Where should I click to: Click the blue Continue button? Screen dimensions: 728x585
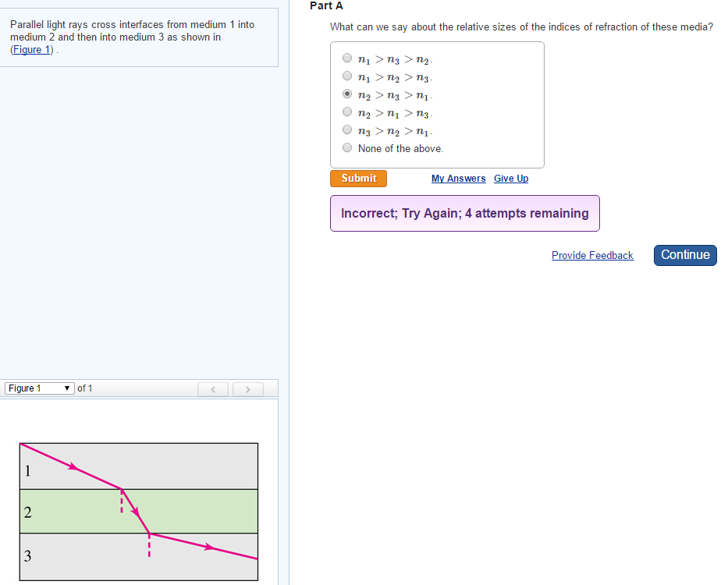(x=685, y=255)
